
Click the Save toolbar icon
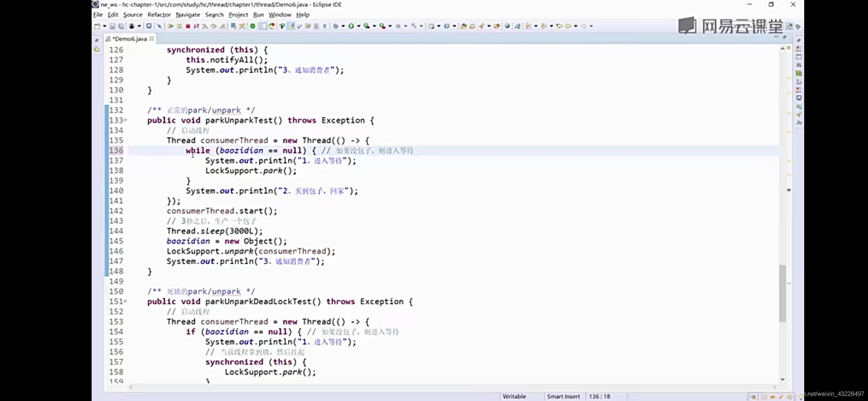112,26
